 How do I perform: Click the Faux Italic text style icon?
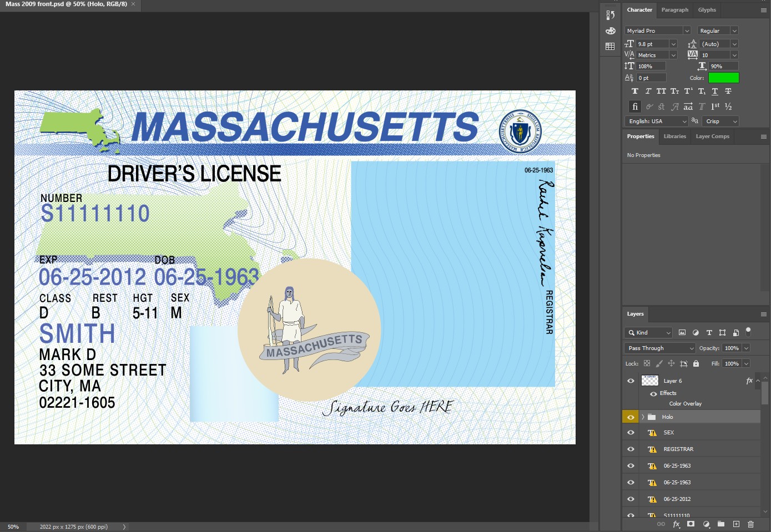(648, 91)
